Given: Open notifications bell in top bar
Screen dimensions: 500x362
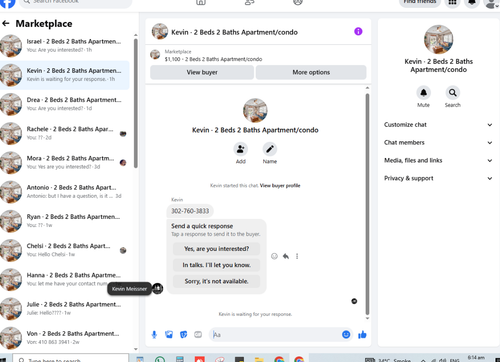Looking at the screenshot, I should click(472, 2).
